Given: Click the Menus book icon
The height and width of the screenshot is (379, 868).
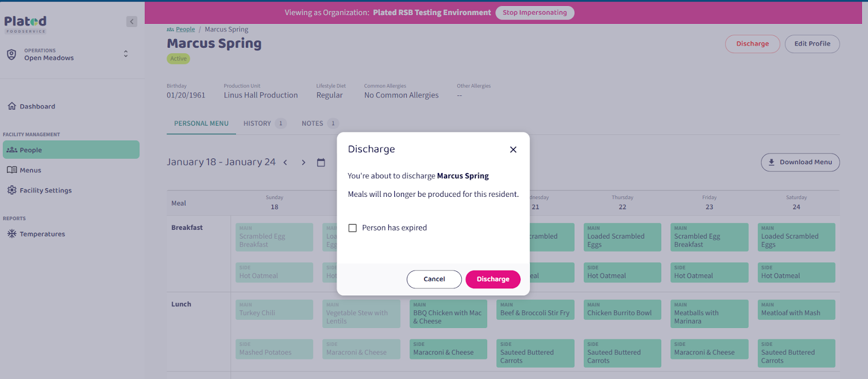Looking at the screenshot, I should 12,170.
